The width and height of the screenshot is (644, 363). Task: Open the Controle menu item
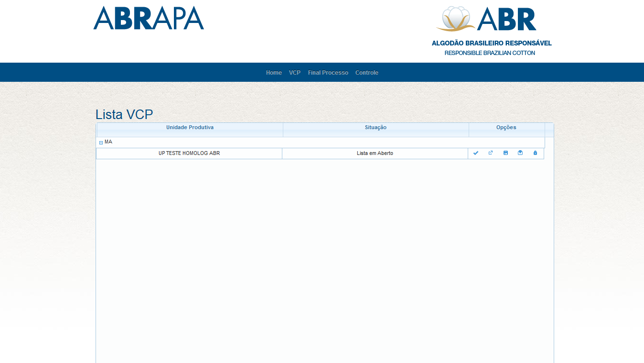point(367,73)
